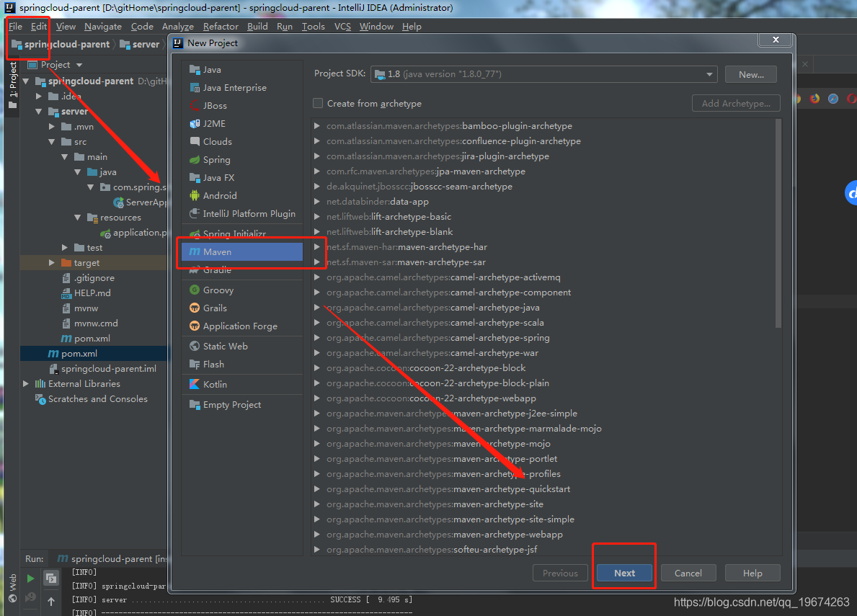Click the green Run arrow in Run panel
This screenshot has width=857, height=616.
[x=30, y=578]
